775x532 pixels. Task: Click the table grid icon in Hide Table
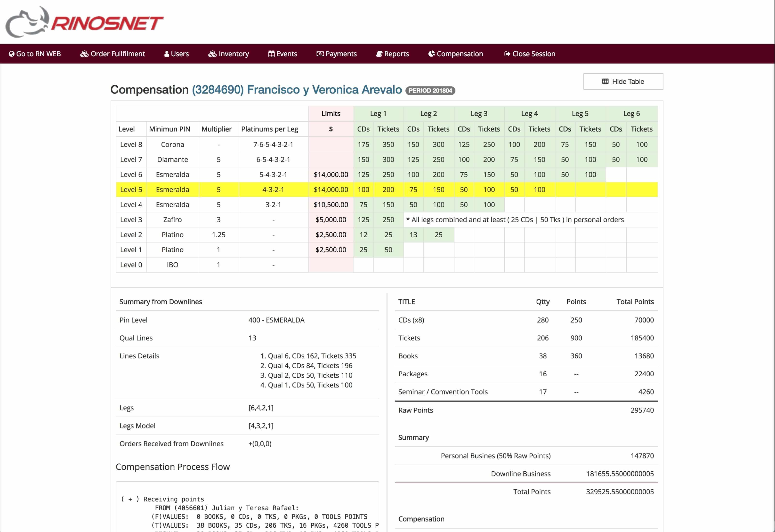click(605, 81)
